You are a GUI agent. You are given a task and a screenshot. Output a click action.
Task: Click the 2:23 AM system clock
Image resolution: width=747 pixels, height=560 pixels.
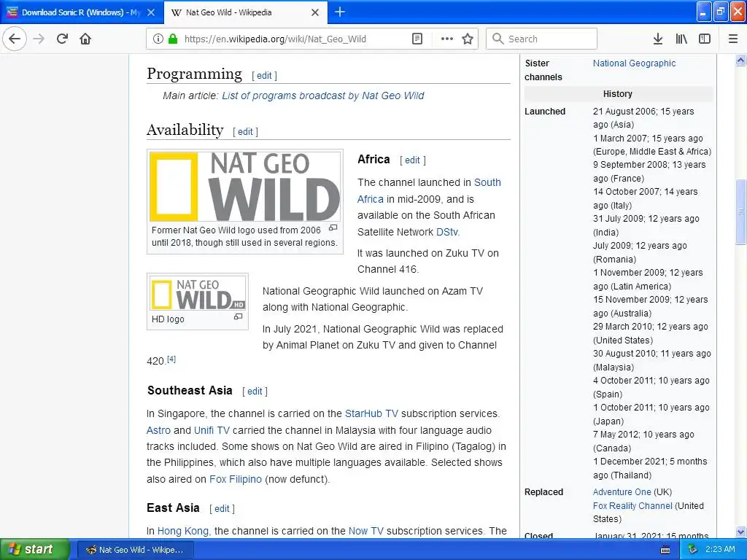pos(720,550)
